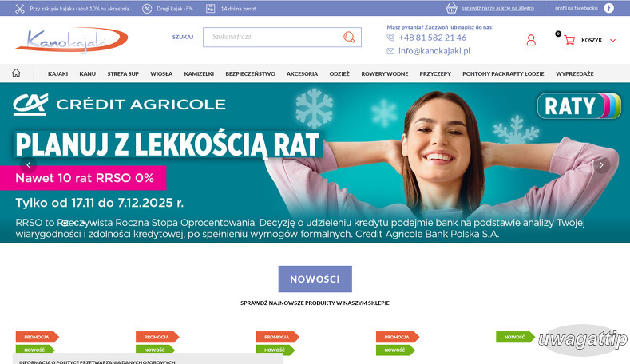Click the Kanokajaki logo
The width and height of the screenshot is (630, 364).
click(72, 40)
